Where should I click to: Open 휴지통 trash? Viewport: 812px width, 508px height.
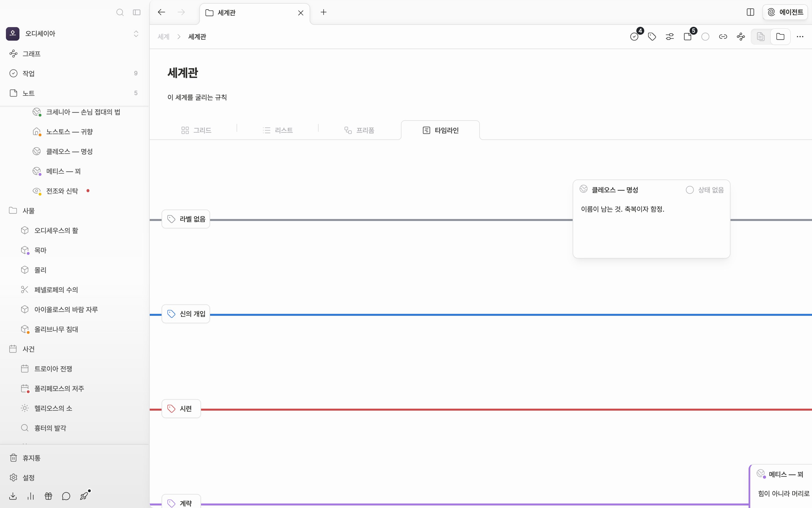(74, 458)
